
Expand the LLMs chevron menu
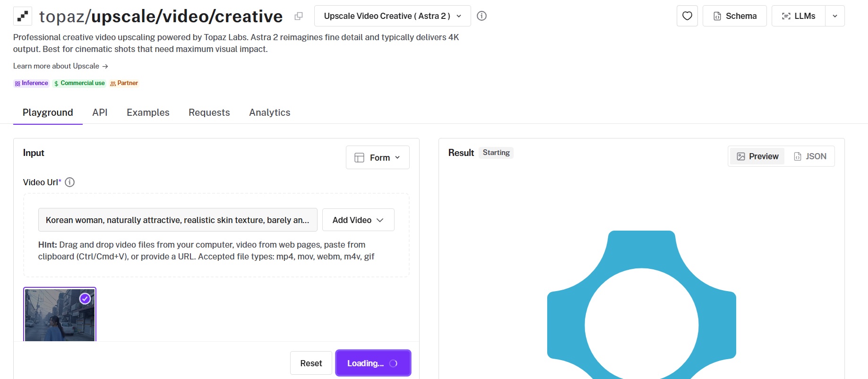pos(835,16)
